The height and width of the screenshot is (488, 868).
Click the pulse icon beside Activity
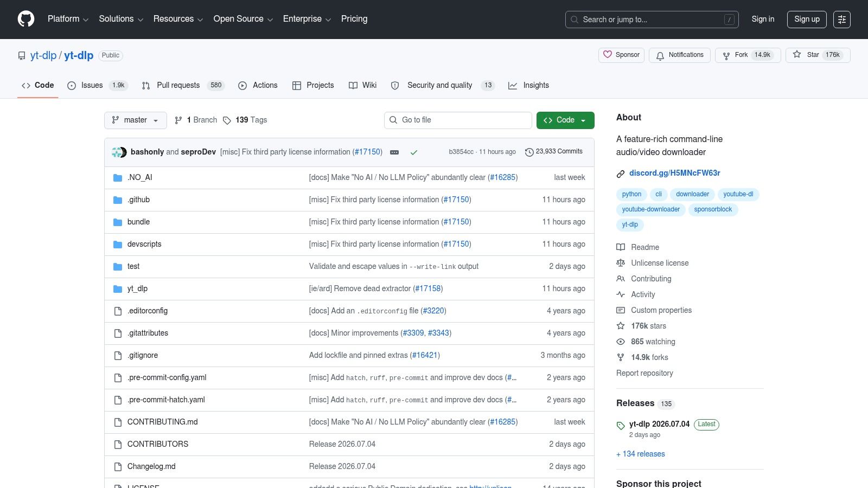[621, 294]
